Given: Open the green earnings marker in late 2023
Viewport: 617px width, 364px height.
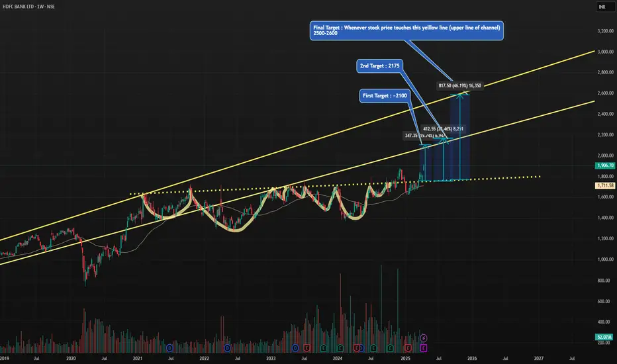Looking at the screenshot, I should [324, 348].
